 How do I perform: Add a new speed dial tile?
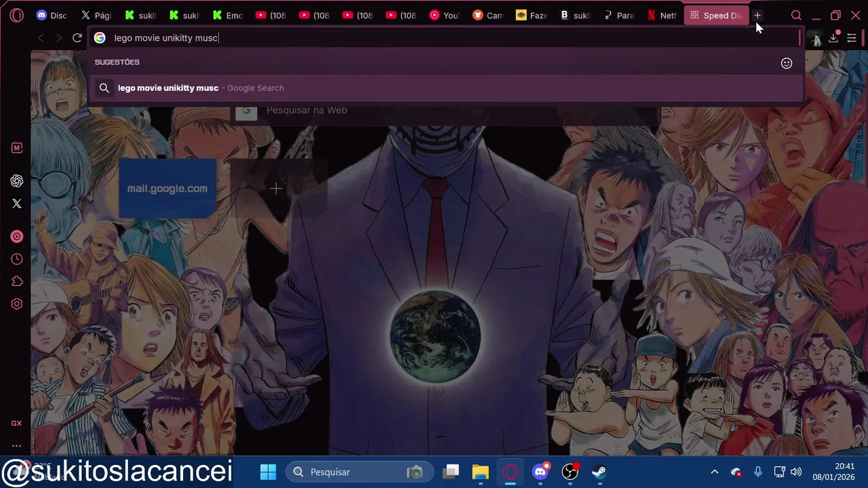[x=276, y=188]
